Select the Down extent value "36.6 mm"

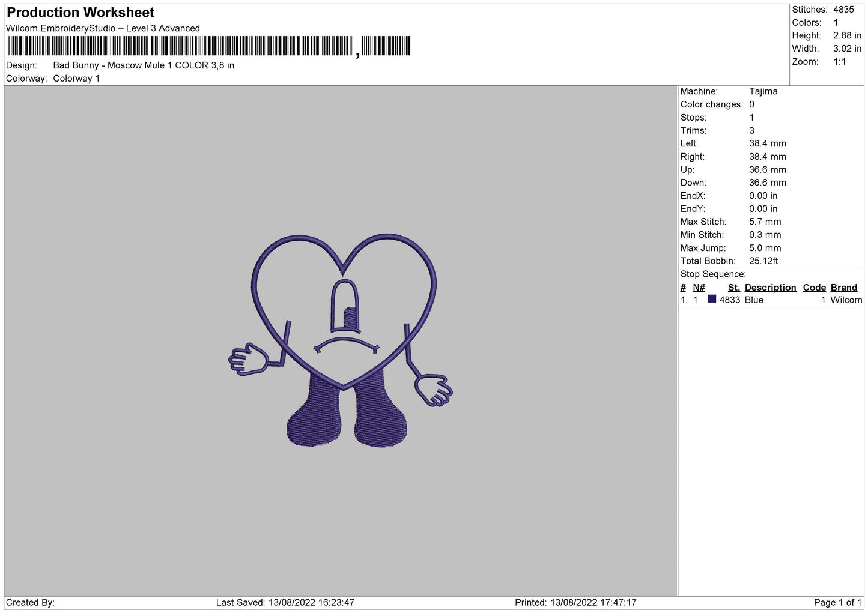(x=768, y=183)
